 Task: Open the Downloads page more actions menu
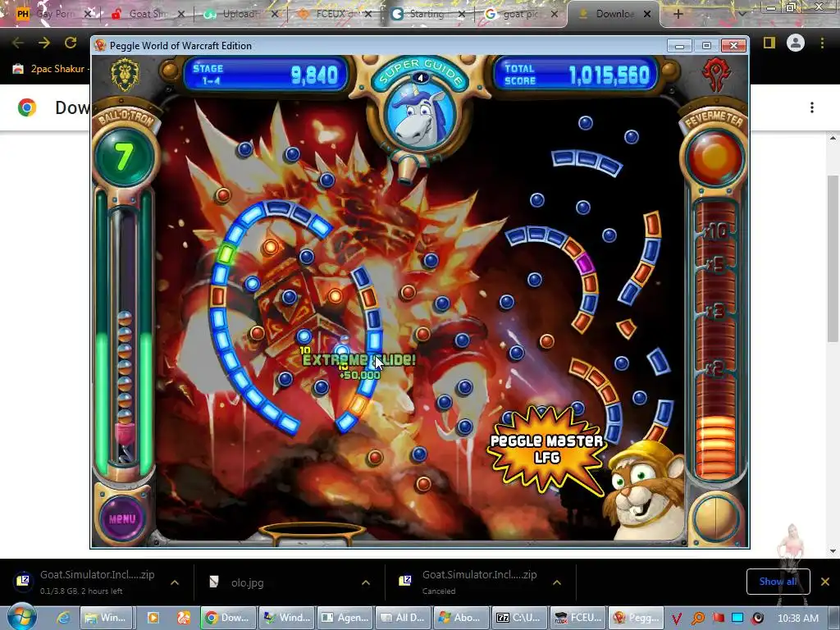coord(812,107)
